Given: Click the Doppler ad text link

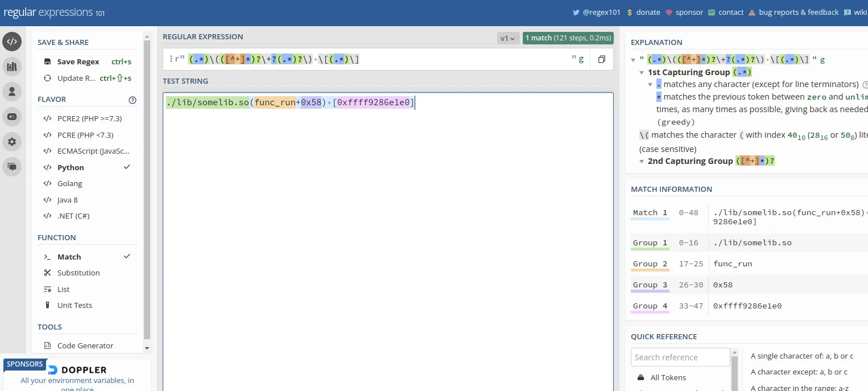Looking at the screenshot, I should pyautogui.click(x=77, y=384).
